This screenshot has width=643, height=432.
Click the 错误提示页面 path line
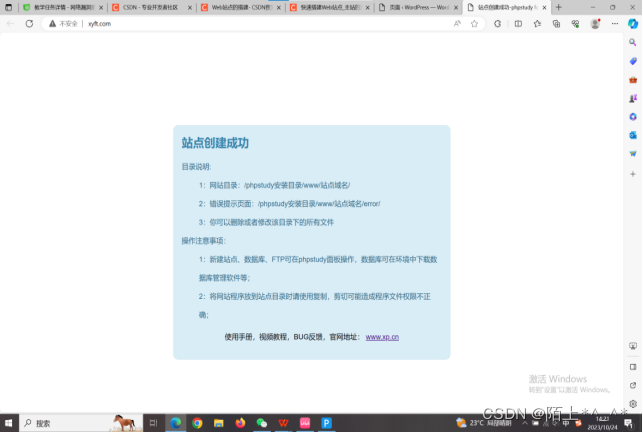(x=290, y=203)
